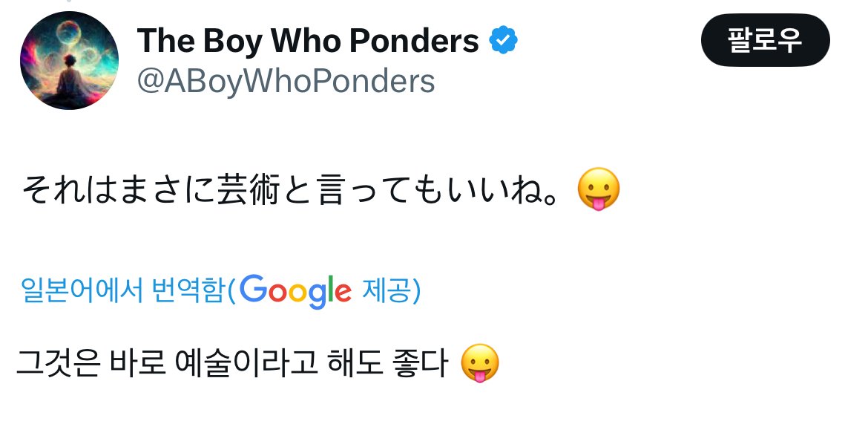Viewport: 868px width, 427px height.
Task: Click the tongue emoji after the Japanese text
Action: click(x=598, y=190)
